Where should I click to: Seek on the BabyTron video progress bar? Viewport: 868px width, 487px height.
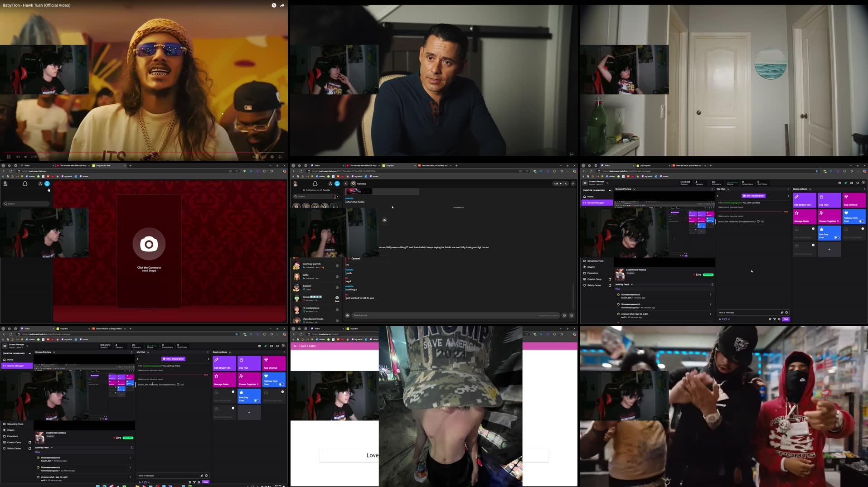[144, 153]
